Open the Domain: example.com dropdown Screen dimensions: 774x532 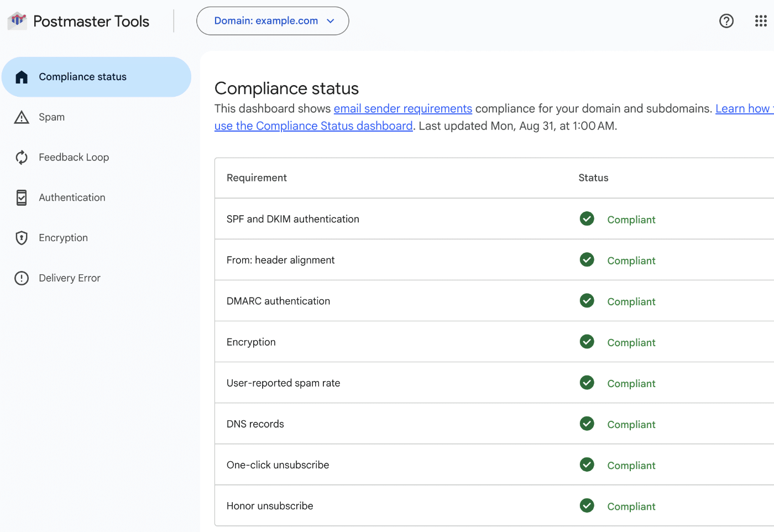point(273,21)
